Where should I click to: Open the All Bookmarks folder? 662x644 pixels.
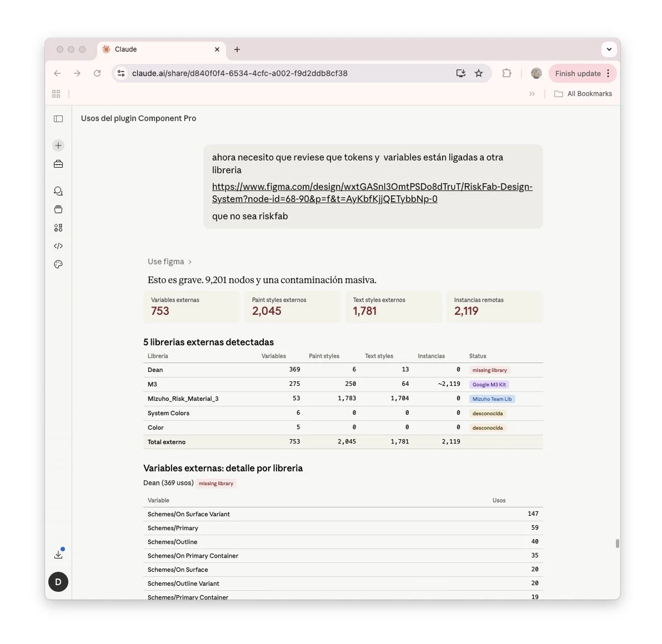[583, 94]
